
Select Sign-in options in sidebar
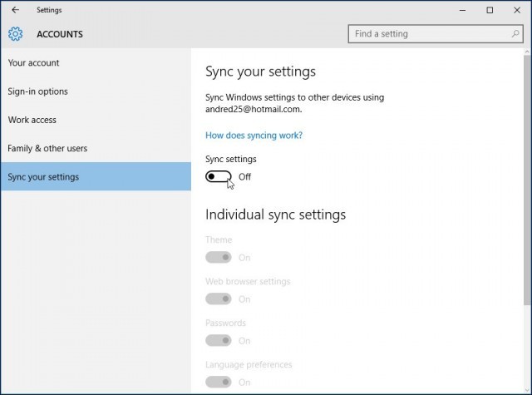point(38,91)
